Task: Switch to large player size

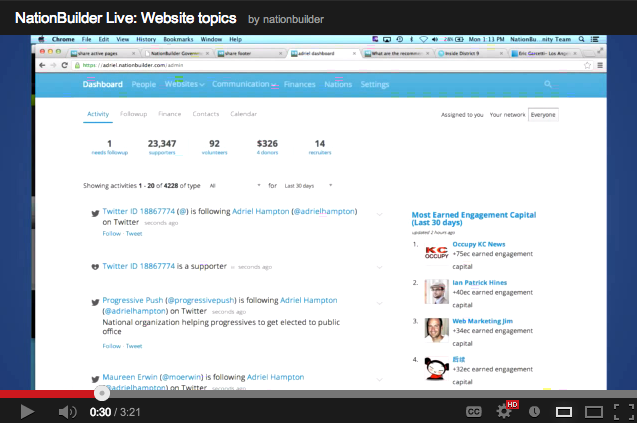Action: (x=594, y=412)
